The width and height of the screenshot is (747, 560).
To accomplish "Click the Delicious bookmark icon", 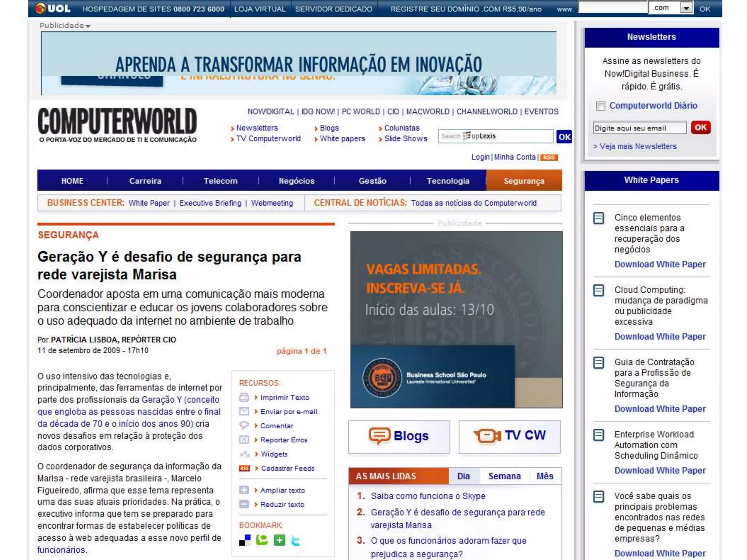I will point(245,540).
